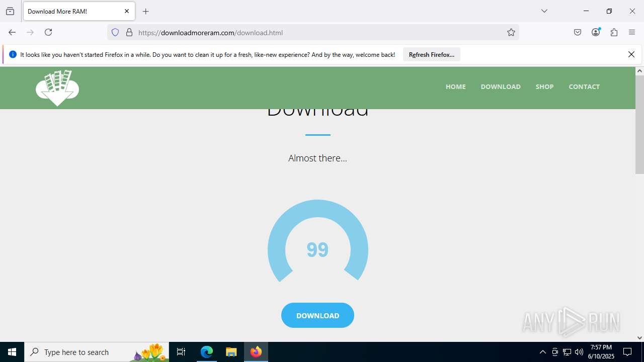
Task: Open a new tab with plus button
Action: [x=146, y=11]
